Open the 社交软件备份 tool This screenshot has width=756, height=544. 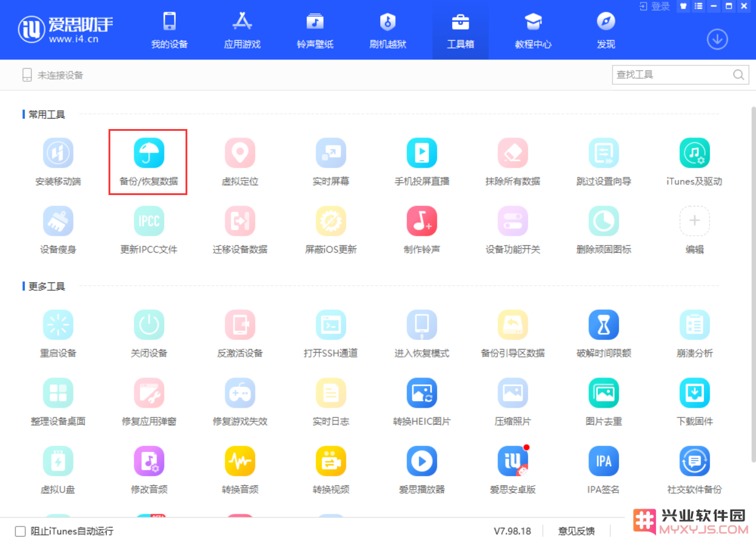coord(695,469)
